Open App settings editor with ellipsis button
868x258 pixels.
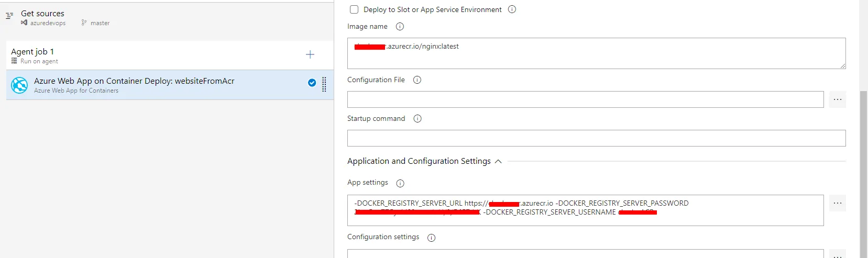837,203
